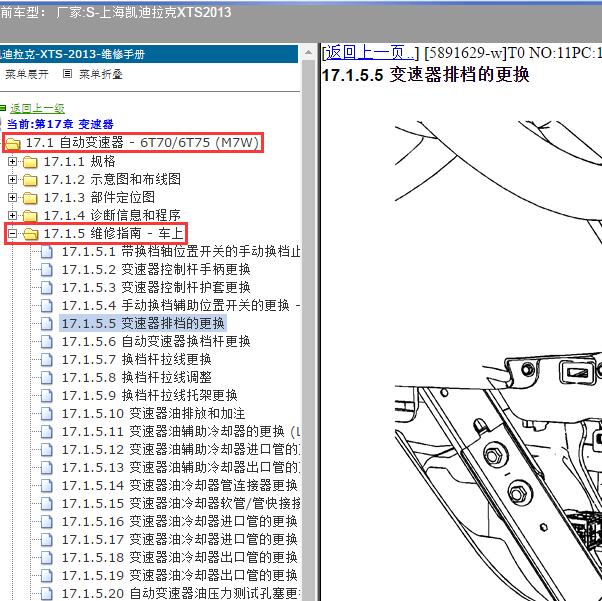Click the folder icon of 17.1.2 示意图和布线图

(30, 180)
